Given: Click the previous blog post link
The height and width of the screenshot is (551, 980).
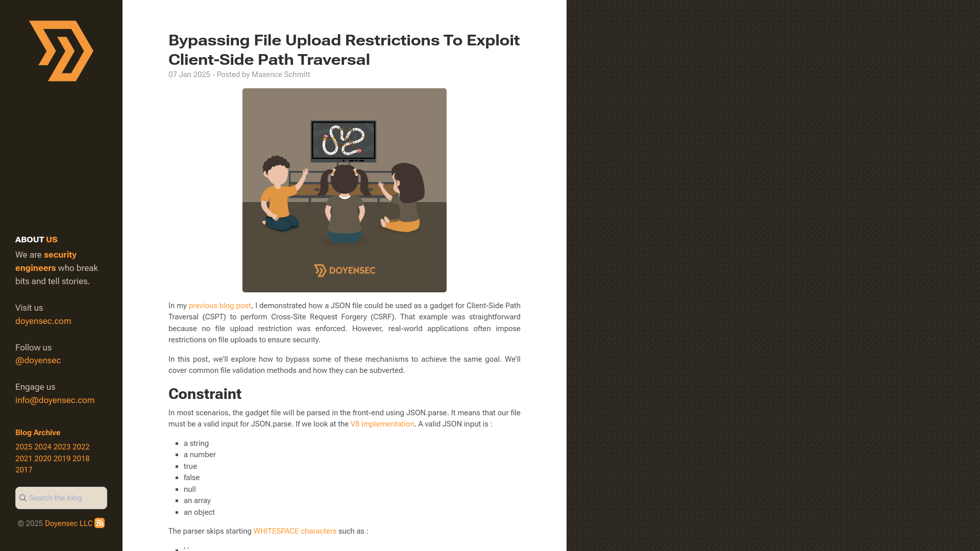Looking at the screenshot, I should tap(219, 306).
